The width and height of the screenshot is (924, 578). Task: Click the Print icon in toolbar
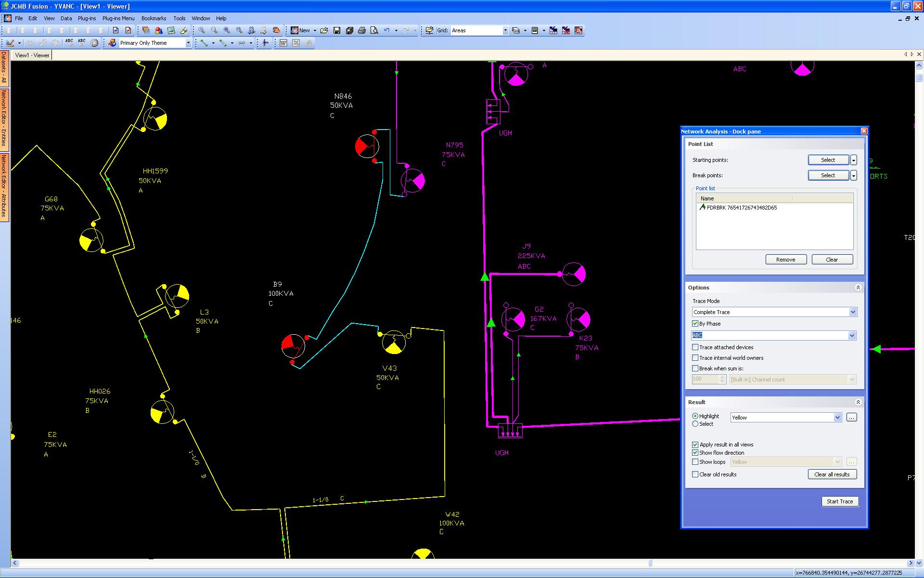362,30
